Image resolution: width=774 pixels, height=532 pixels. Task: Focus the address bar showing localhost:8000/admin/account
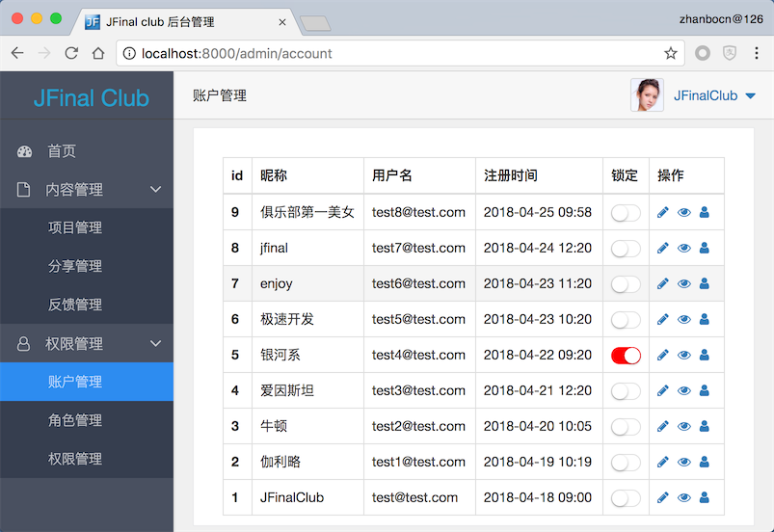pyautogui.click(x=400, y=53)
